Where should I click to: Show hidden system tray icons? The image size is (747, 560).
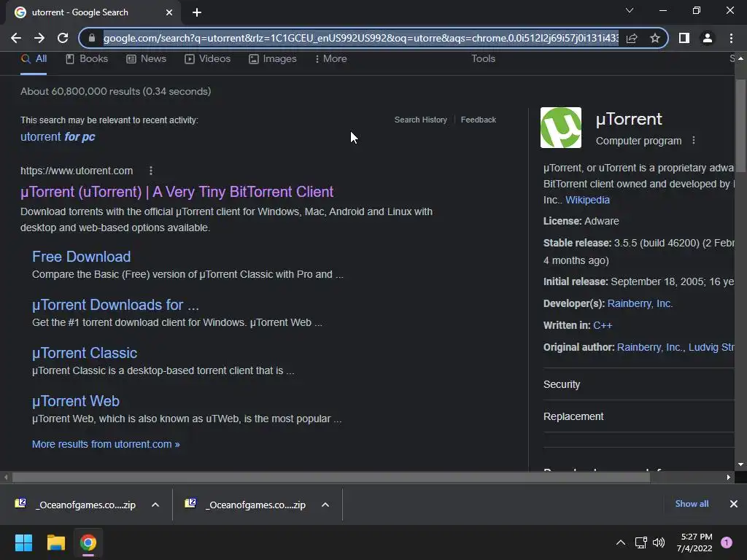pos(621,542)
